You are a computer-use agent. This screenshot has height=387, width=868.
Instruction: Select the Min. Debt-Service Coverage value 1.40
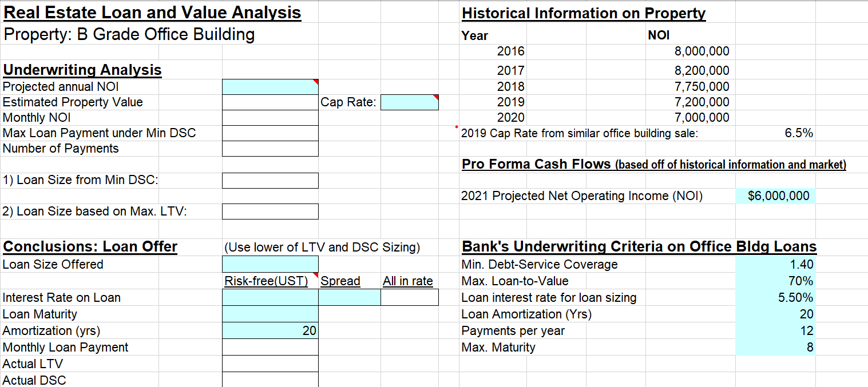(x=775, y=264)
